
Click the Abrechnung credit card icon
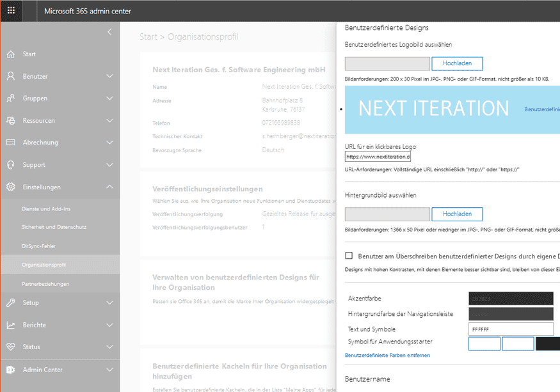click(11, 142)
